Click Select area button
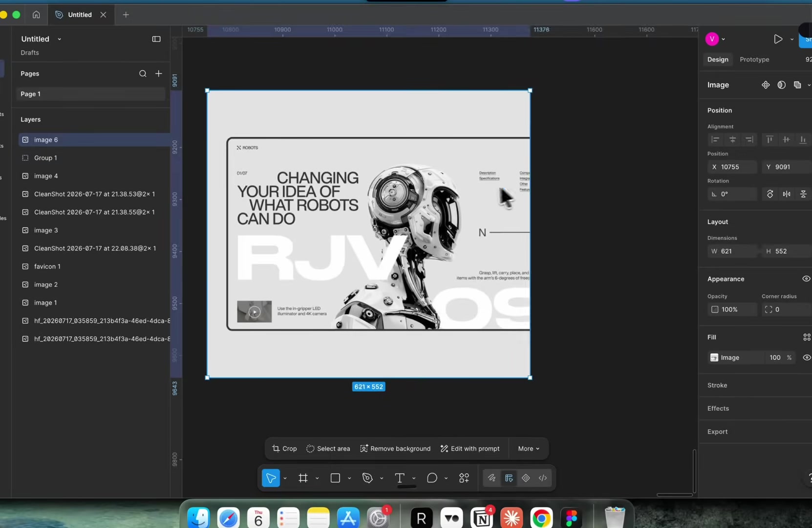Image resolution: width=812 pixels, height=528 pixels. (x=328, y=449)
